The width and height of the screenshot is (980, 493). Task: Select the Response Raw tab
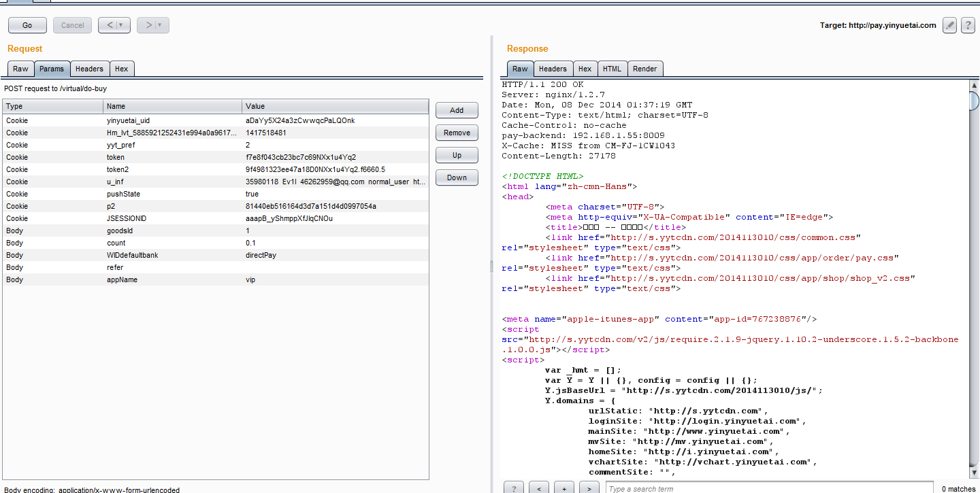pos(520,69)
